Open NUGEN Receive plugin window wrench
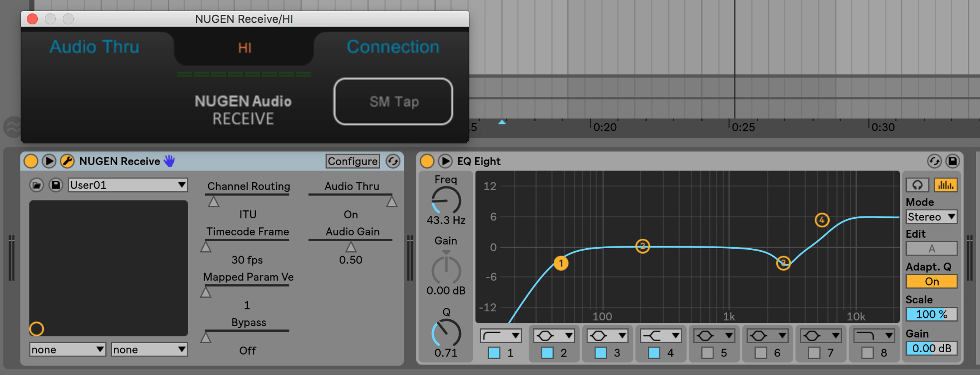The width and height of the screenshot is (980, 375). 67,161
